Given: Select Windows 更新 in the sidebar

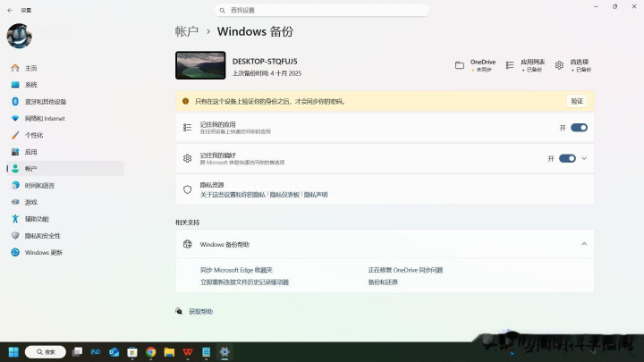Looking at the screenshot, I should tap(44, 252).
